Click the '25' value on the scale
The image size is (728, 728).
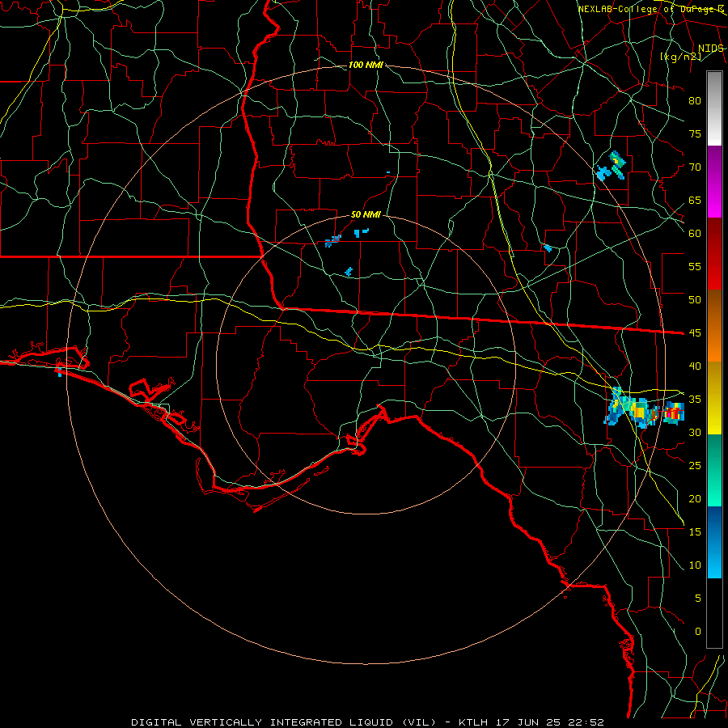coord(695,466)
